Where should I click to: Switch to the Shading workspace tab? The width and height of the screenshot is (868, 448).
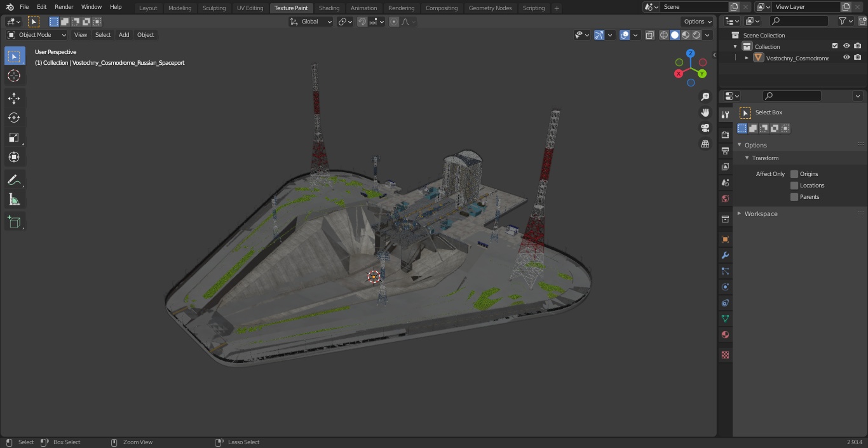(329, 8)
